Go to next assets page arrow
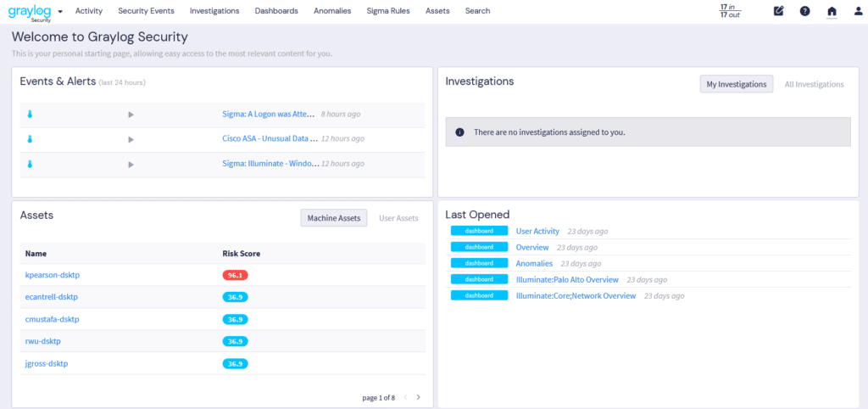Screen dimensions: 868x409 [419, 397]
